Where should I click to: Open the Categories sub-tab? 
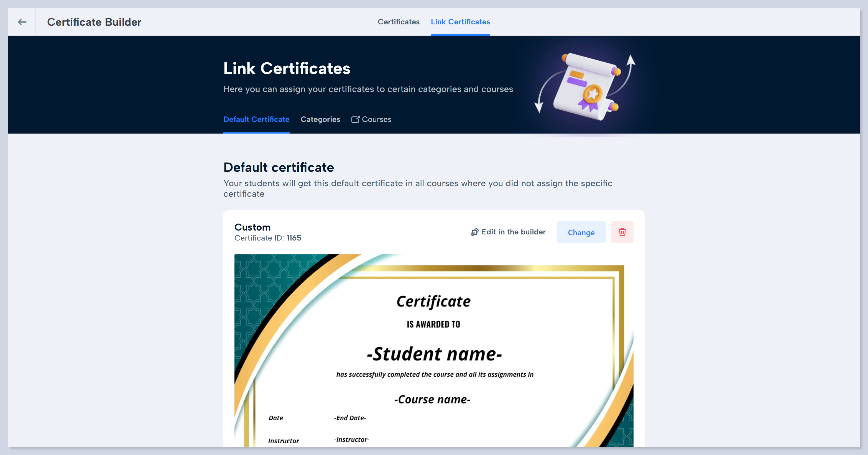[320, 119]
